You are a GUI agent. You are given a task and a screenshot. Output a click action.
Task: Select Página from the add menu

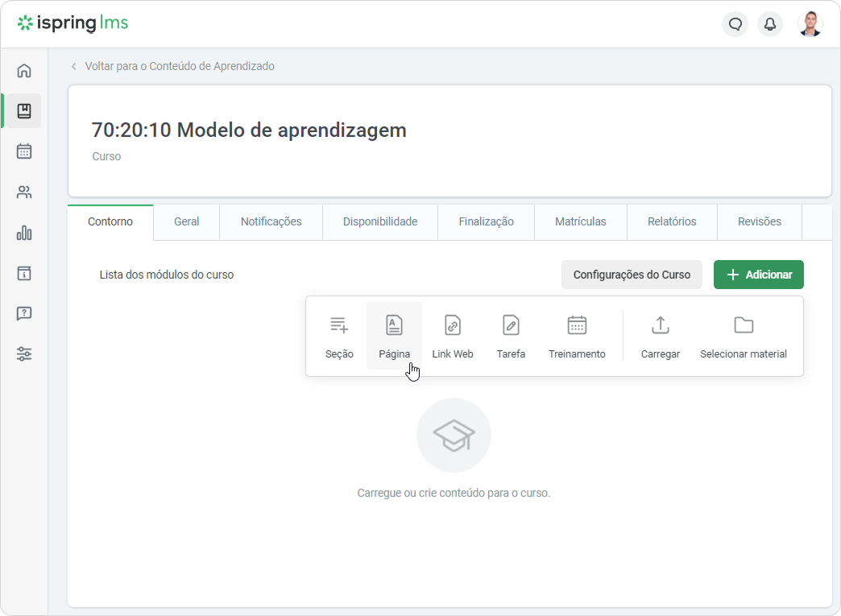click(x=394, y=336)
